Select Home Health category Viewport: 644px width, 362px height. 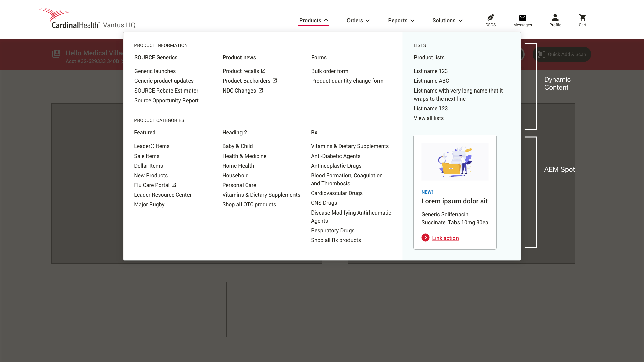pyautogui.click(x=238, y=166)
